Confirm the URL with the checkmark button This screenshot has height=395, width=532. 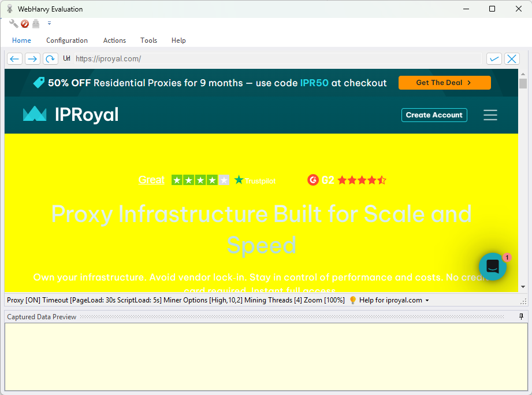tap(494, 58)
